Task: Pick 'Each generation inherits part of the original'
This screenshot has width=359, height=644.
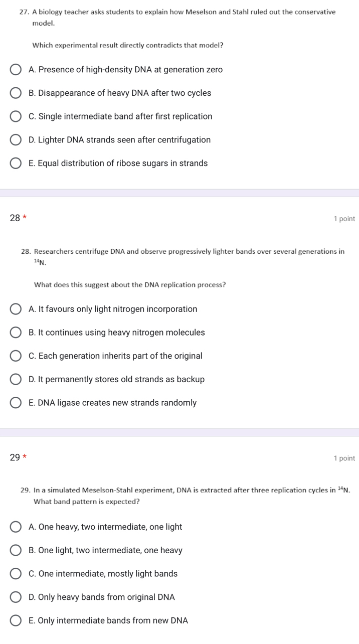Action: point(16,356)
